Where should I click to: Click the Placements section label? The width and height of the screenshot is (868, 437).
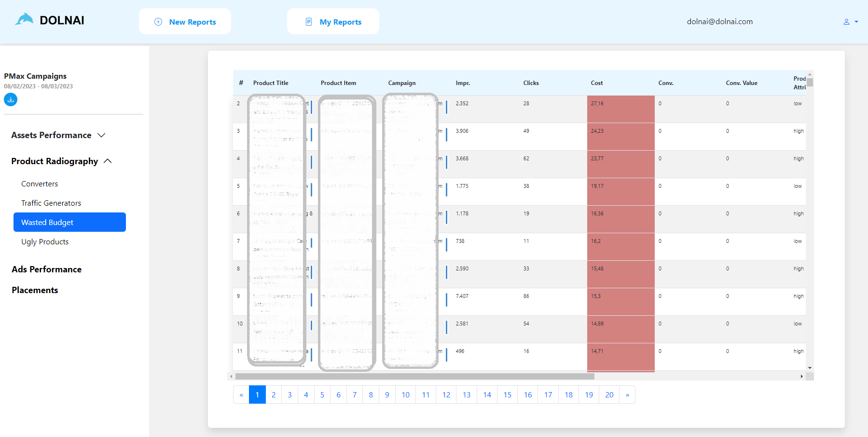35,290
